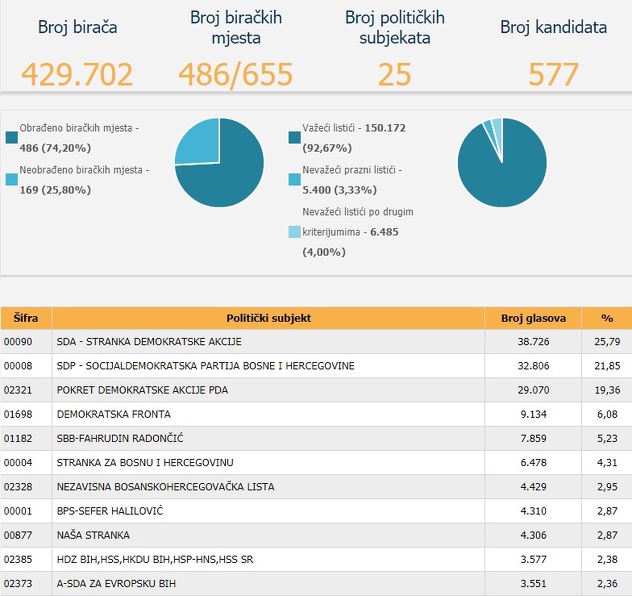Click vote count 32.806
This screenshot has height=596, width=632.
533,366
